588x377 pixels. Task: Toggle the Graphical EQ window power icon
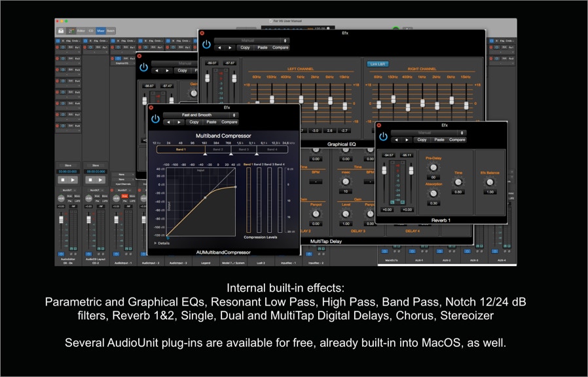click(x=206, y=44)
